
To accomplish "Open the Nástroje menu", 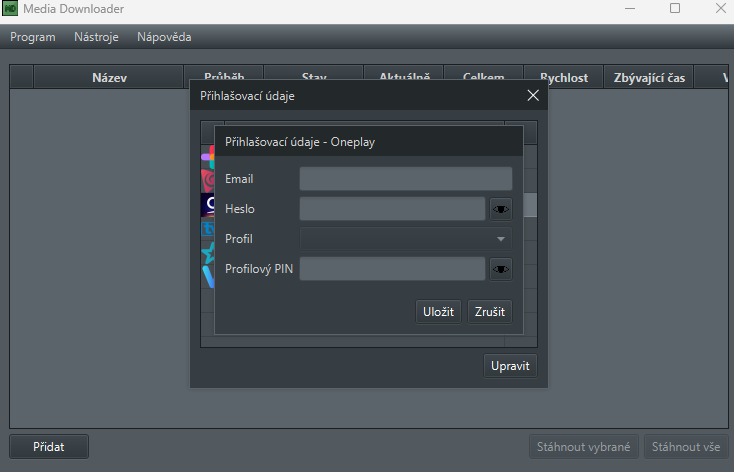I will [x=96, y=37].
